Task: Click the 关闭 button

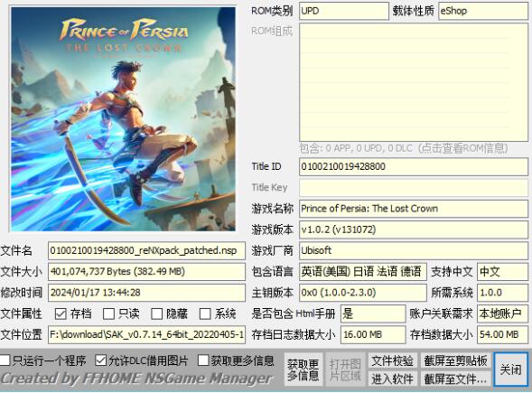Action: (x=510, y=370)
